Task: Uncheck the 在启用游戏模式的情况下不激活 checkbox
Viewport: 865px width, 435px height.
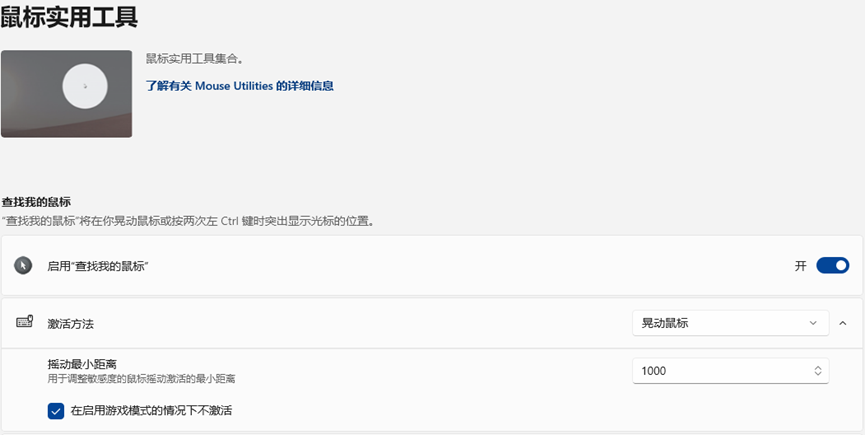Action: point(56,411)
